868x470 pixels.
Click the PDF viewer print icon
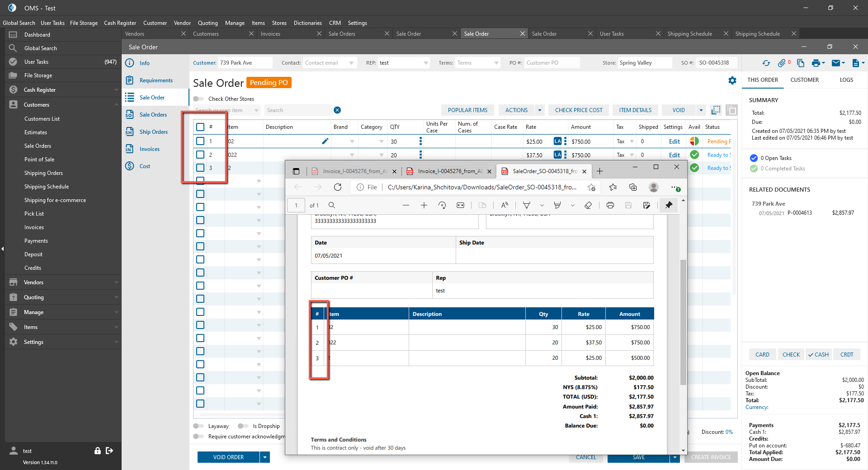coord(610,205)
